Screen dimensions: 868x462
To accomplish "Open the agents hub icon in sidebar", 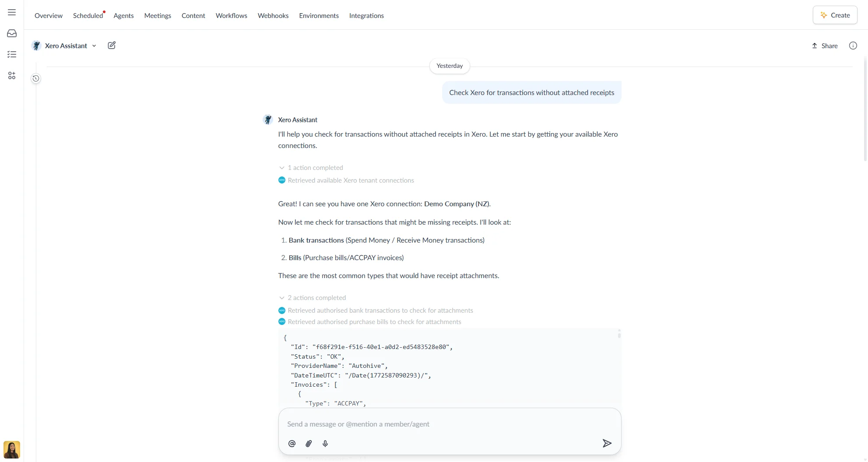I will pyautogui.click(x=11, y=75).
